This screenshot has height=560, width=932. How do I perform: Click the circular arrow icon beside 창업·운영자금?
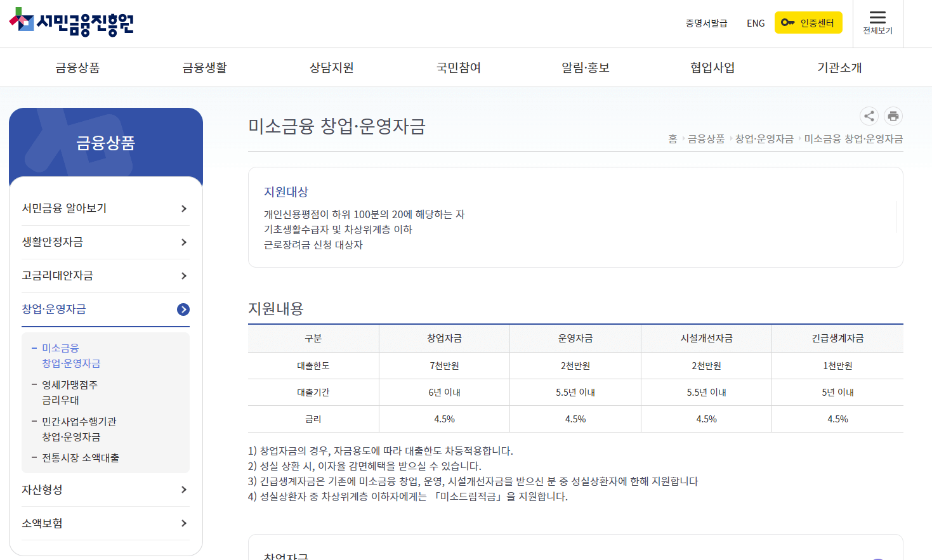(x=183, y=309)
